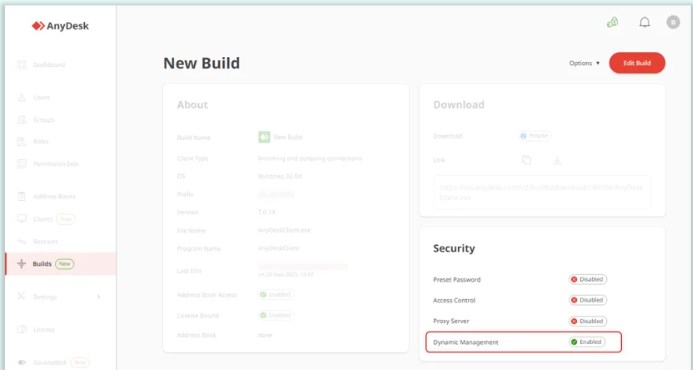Image resolution: width=693 pixels, height=370 pixels.
Task: Click the Address Books sidebar icon
Action: point(22,196)
